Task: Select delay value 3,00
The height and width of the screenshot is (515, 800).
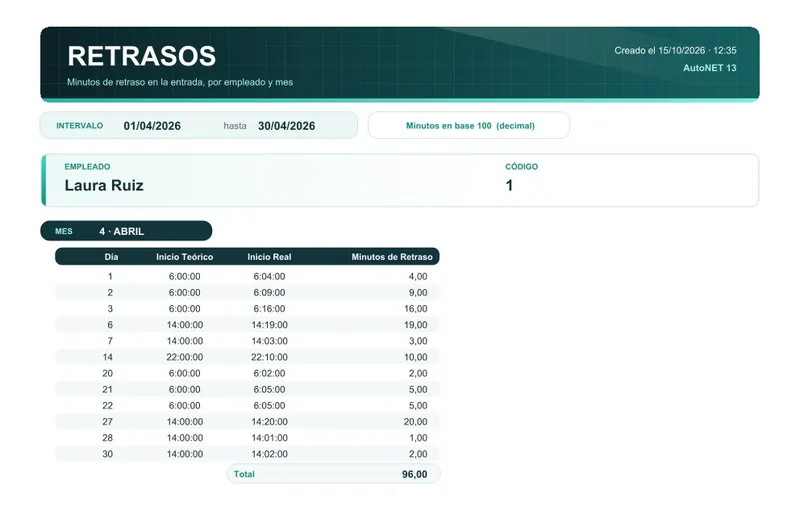Action: [418, 341]
